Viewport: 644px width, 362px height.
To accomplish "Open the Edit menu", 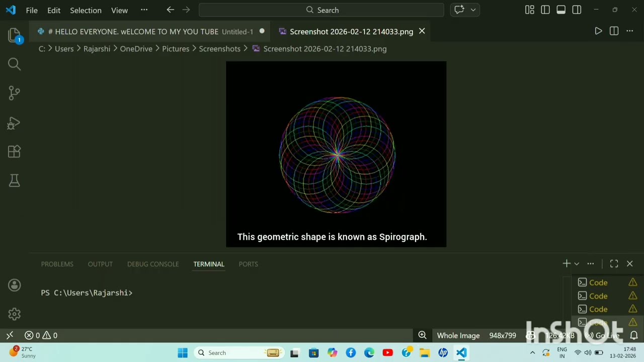I will tap(54, 10).
